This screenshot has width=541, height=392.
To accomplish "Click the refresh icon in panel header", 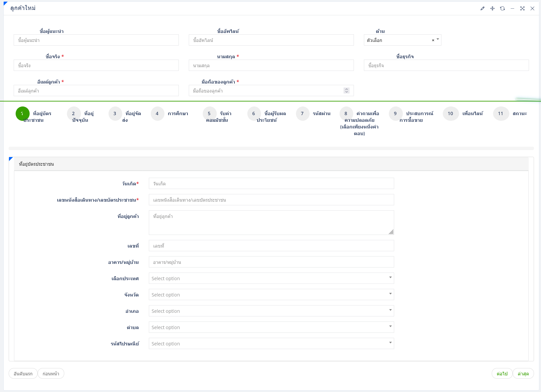I will click(x=502, y=9).
